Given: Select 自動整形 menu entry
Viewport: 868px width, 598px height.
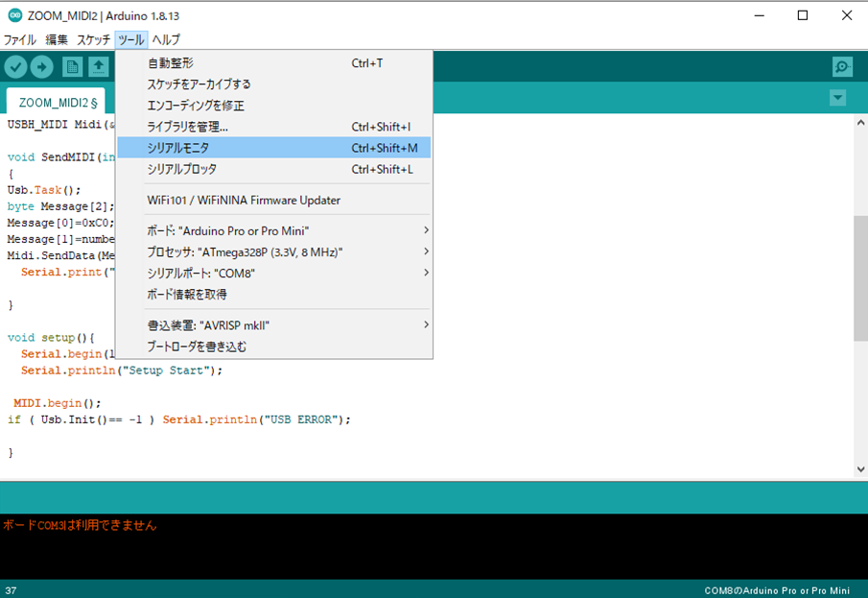Looking at the screenshot, I should [x=274, y=63].
